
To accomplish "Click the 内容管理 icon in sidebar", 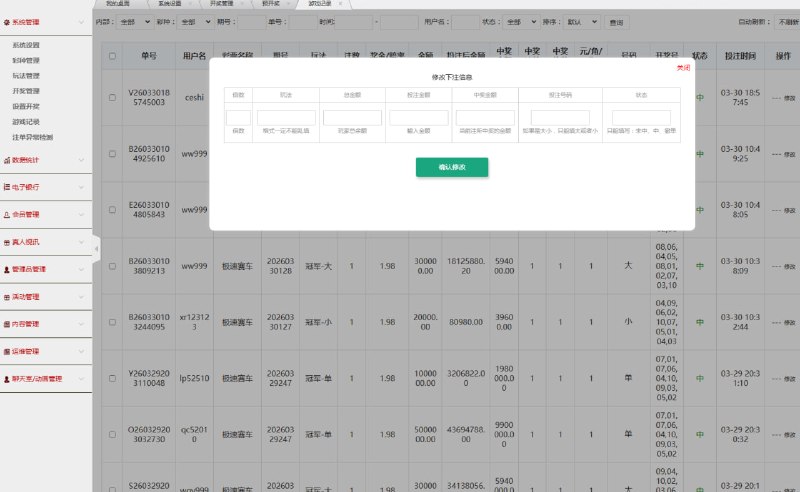I will [6, 324].
